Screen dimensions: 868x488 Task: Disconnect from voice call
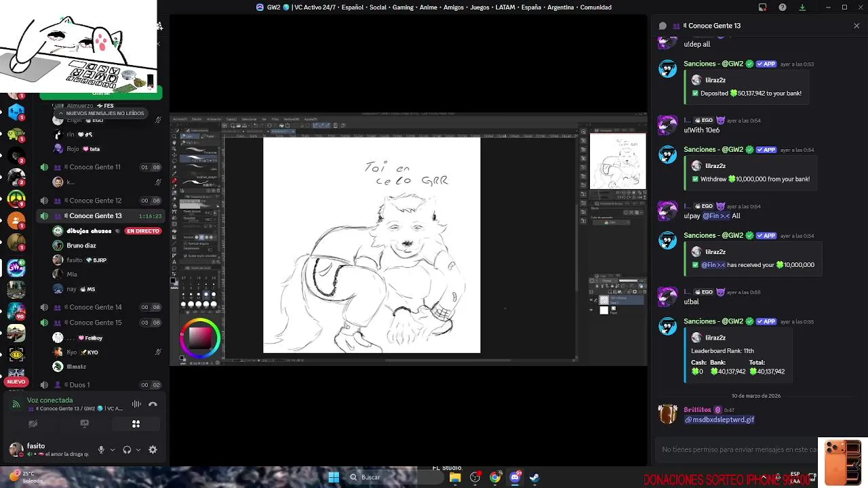click(x=153, y=404)
